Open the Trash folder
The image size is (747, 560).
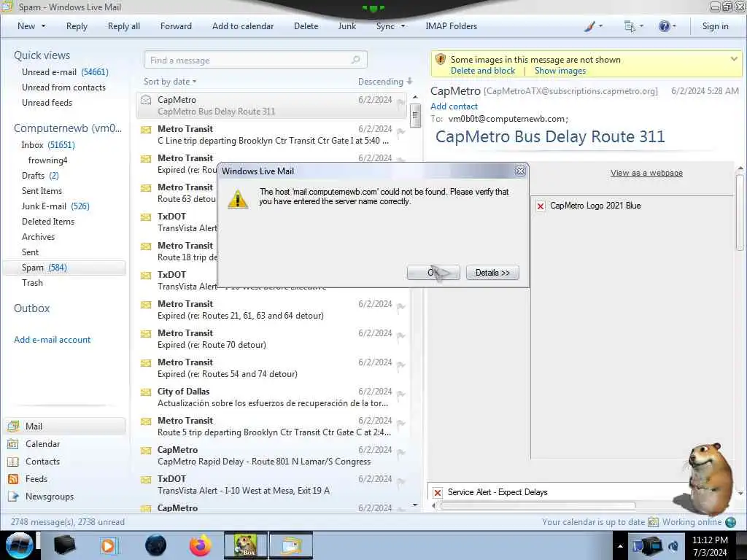click(x=32, y=282)
